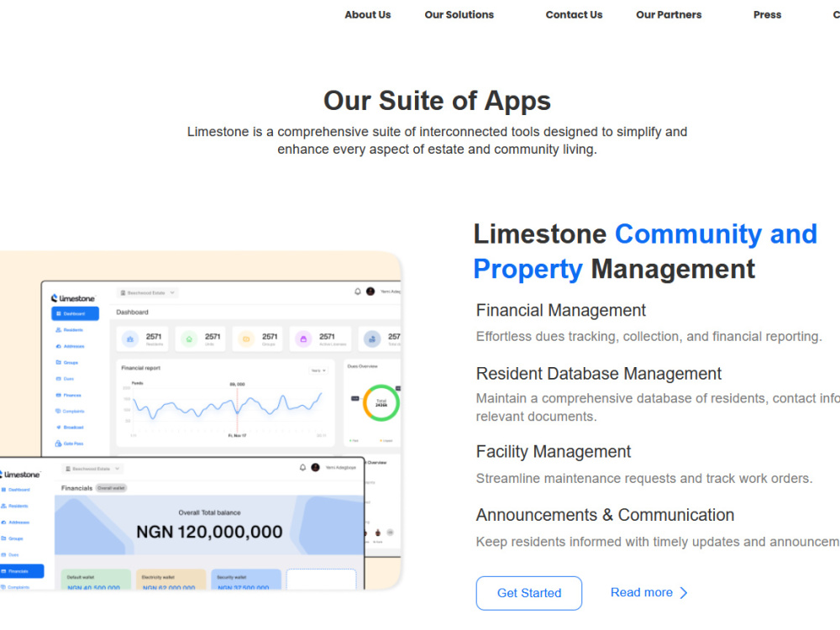
Task: Open the About Us menu item
Action: 368,15
